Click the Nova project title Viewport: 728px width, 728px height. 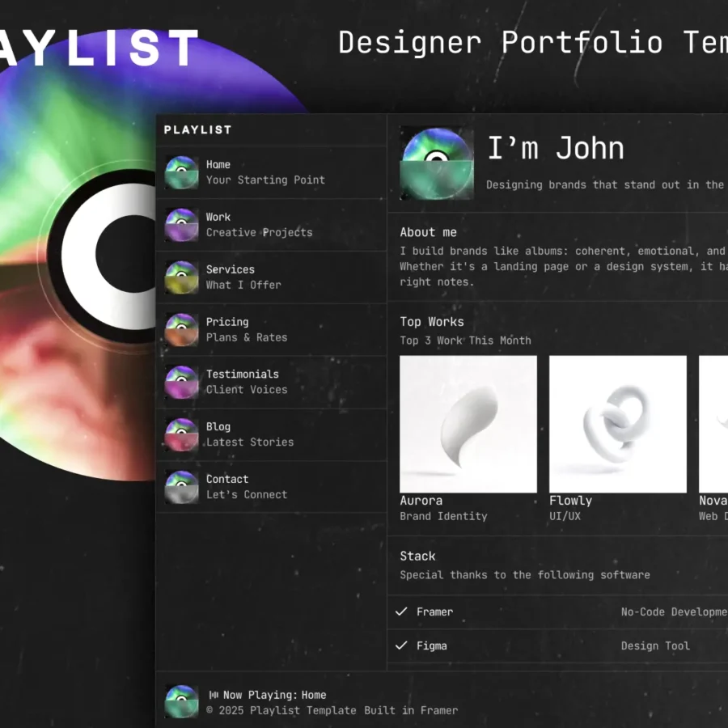click(713, 501)
